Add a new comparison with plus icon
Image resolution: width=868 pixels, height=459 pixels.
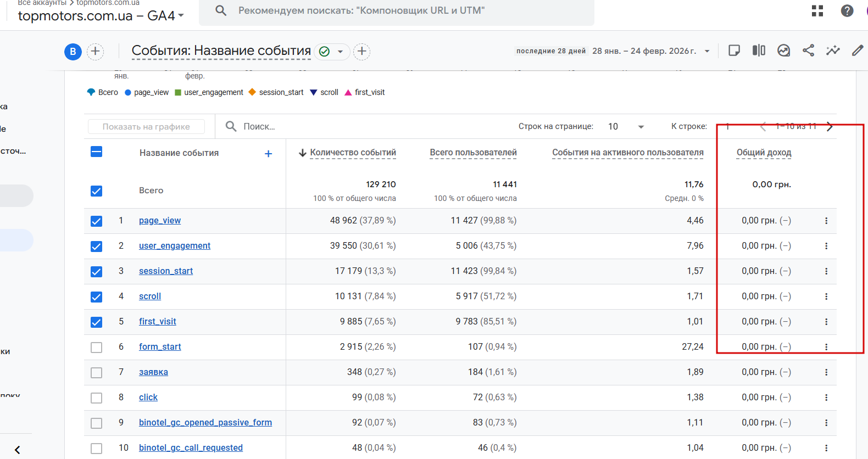[x=95, y=52]
